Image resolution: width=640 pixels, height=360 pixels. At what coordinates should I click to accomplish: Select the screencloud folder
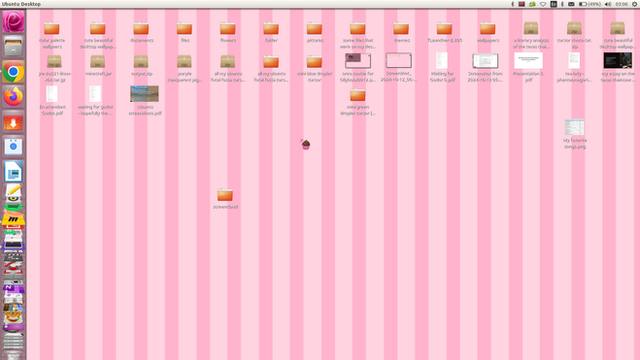[225, 195]
